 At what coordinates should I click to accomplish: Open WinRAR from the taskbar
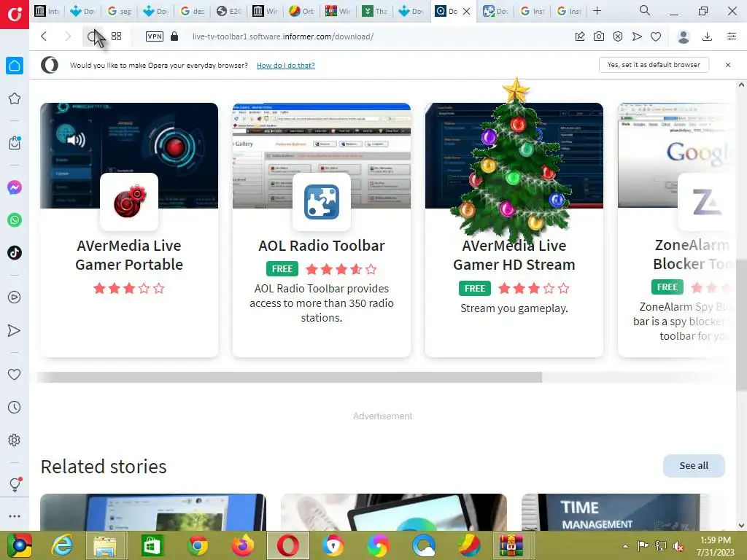coord(511,545)
